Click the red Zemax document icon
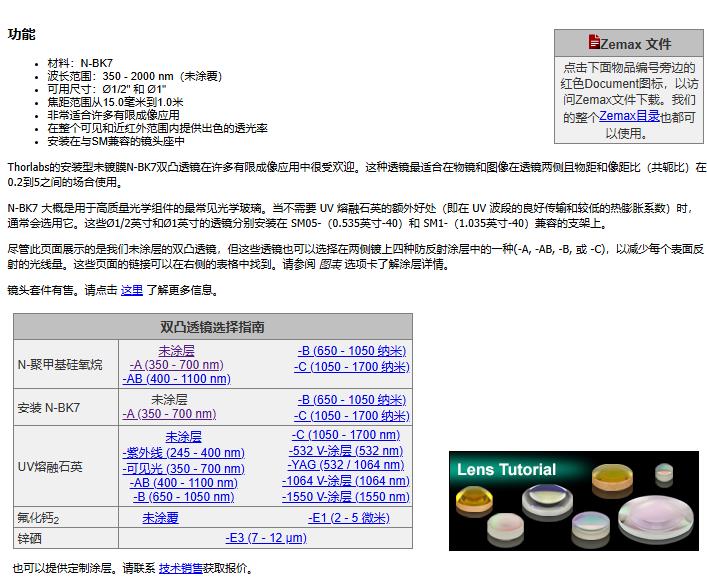 point(594,42)
